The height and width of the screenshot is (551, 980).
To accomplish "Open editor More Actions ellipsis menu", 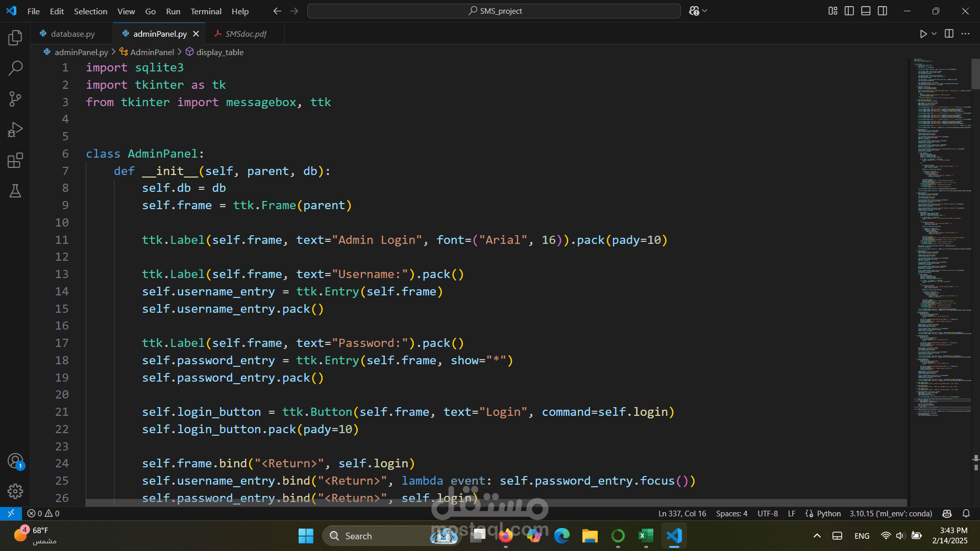I will pyautogui.click(x=965, y=34).
